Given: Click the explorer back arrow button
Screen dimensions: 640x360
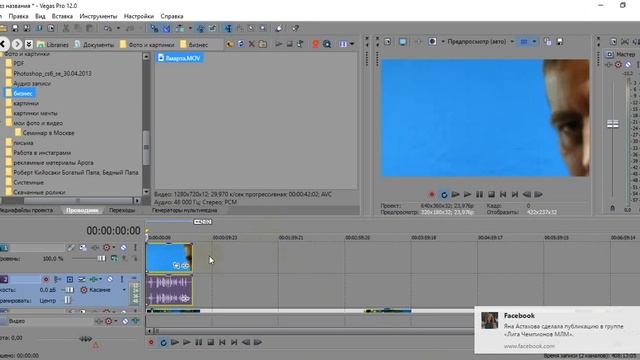Looking at the screenshot, I should tap(4, 44).
